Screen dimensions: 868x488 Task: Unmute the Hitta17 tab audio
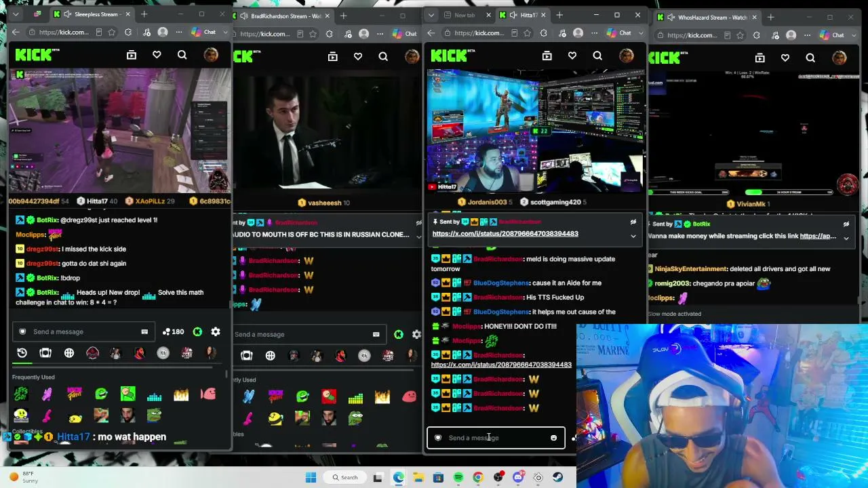pos(513,15)
